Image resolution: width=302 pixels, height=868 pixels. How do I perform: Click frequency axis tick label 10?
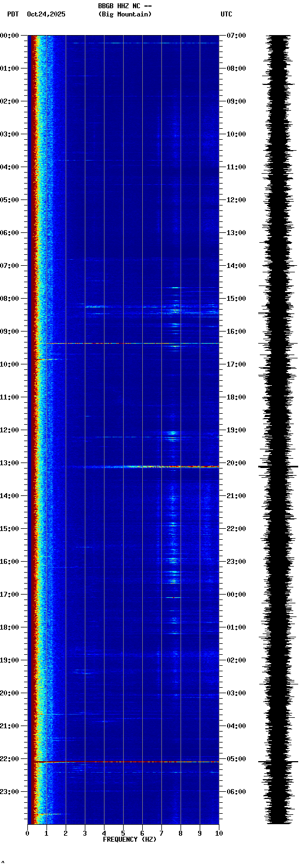tap(219, 833)
